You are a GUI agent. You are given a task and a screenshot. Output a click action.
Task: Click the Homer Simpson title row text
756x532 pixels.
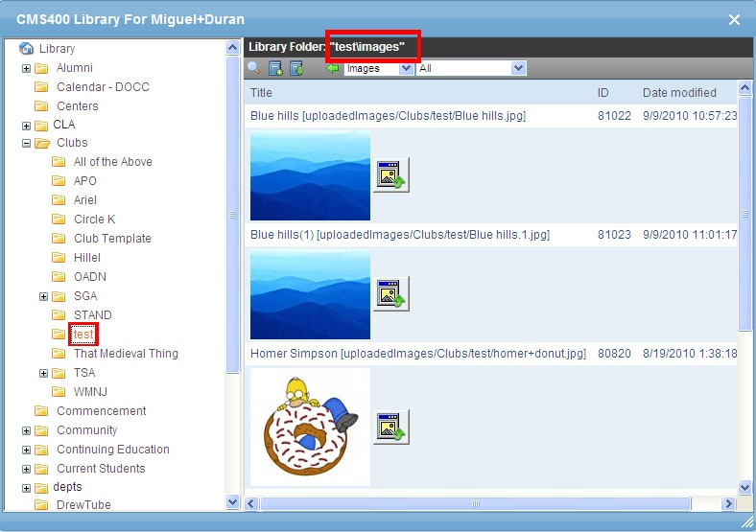coord(418,353)
